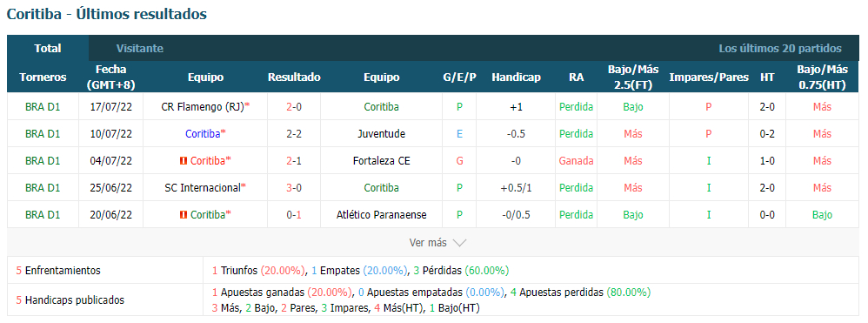Viewport: 868px width, 323px height.
Task: Click the Ganada result in the RA column
Action: coord(577,161)
